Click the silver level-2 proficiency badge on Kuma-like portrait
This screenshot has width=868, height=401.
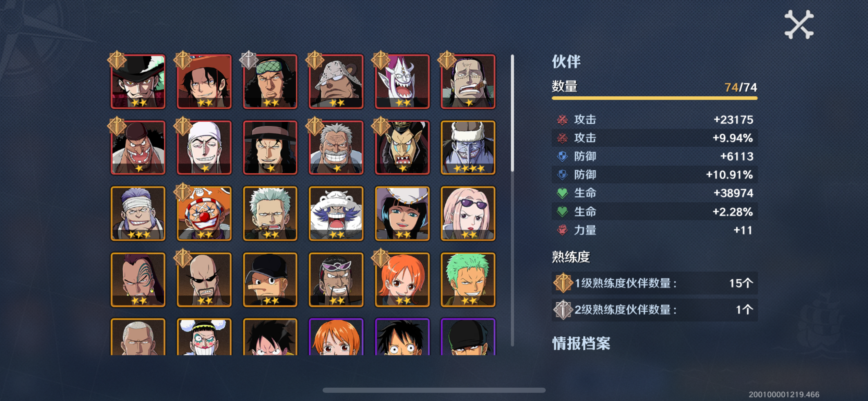(249, 60)
